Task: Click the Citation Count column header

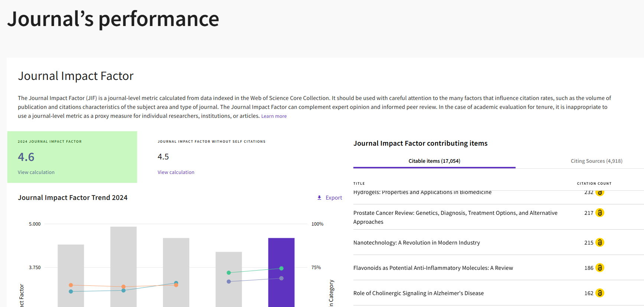Action: (x=594, y=184)
